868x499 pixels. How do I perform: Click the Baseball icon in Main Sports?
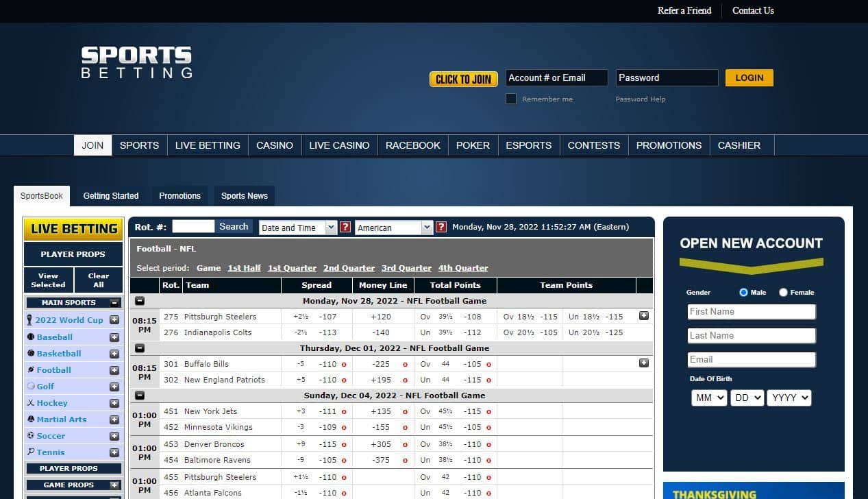pos(30,337)
